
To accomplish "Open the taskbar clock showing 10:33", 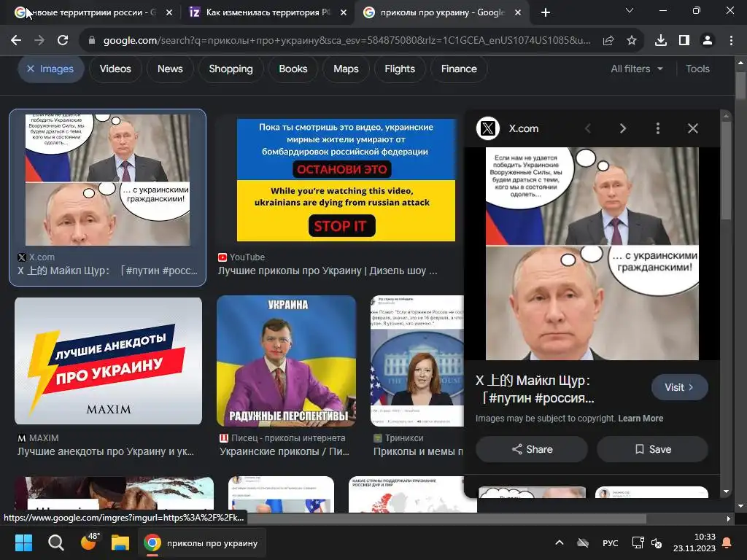I will tap(694, 542).
